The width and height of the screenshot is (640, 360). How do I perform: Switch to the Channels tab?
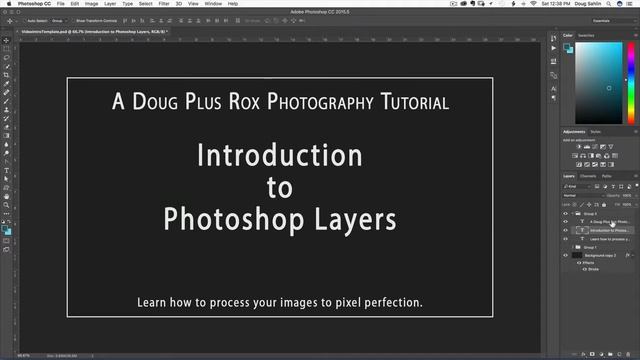click(x=588, y=176)
